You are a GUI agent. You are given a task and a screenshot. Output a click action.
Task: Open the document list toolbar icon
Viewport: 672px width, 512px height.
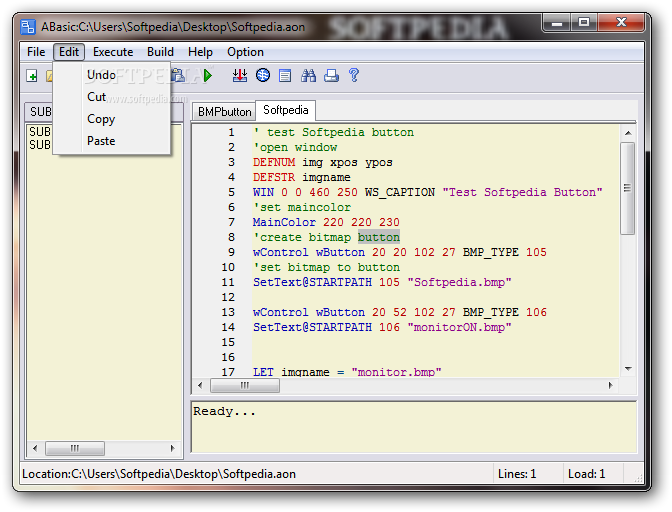(286, 76)
